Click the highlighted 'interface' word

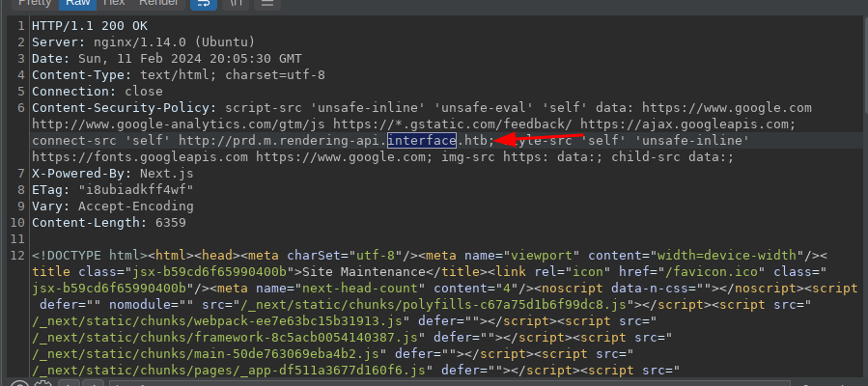[422, 141]
